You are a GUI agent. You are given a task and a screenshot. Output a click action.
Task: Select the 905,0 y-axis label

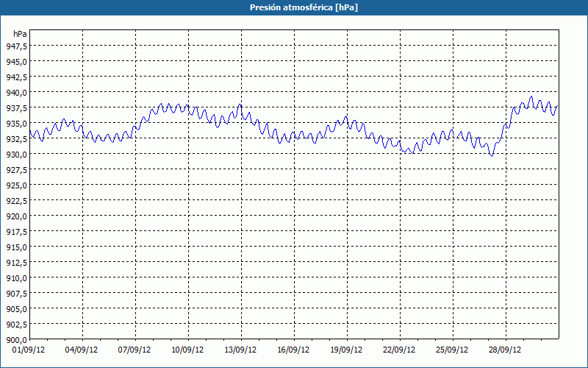[x=16, y=308]
